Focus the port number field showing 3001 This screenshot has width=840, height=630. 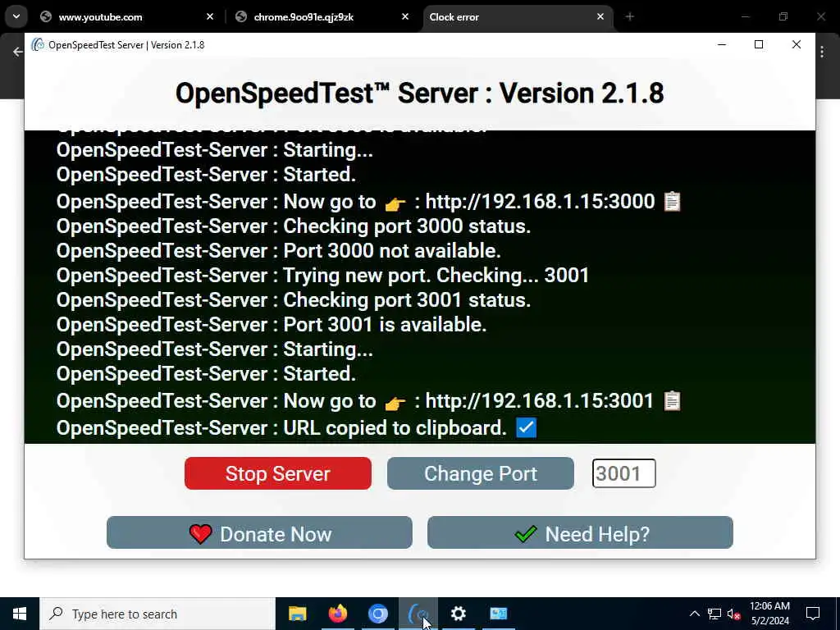pos(623,473)
